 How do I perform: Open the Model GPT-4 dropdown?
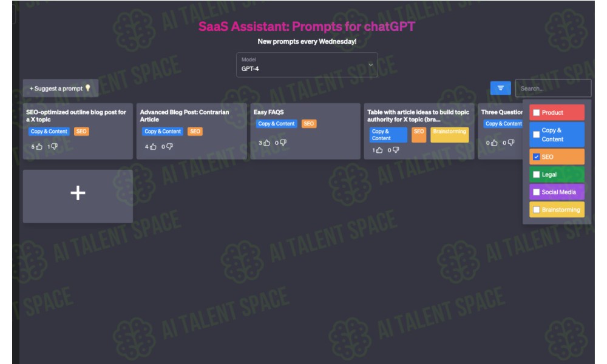tap(307, 64)
